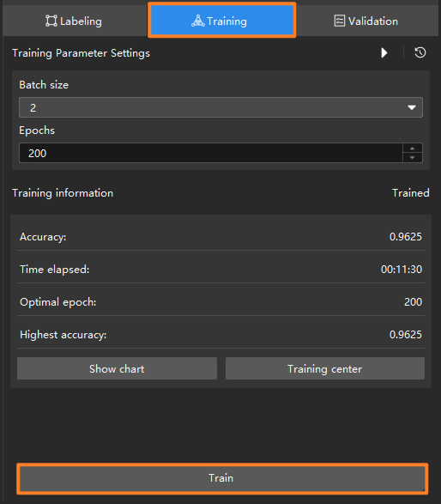Decrease Epochs with the down arrow
The height and width of the screenshot is (504, 441).
412,157
